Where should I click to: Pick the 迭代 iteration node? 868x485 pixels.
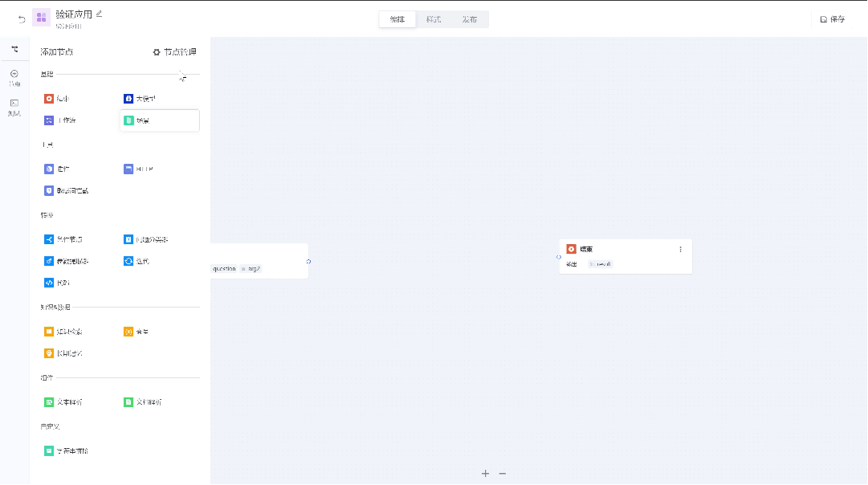pyautogui.click(x=137, y=261)
